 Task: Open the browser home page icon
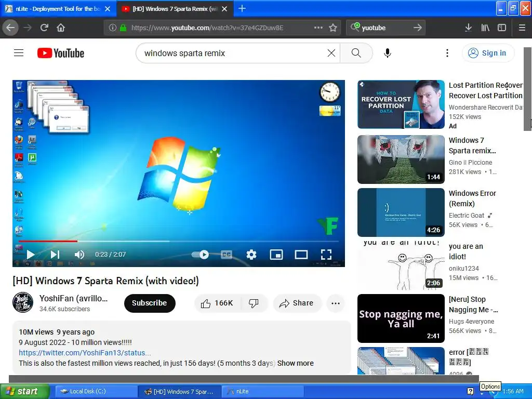pyautogui.click(x=61, y=28)
